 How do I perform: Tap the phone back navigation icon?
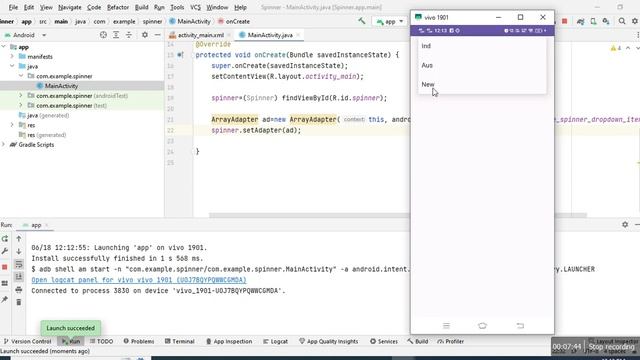(x=520, y=326)
